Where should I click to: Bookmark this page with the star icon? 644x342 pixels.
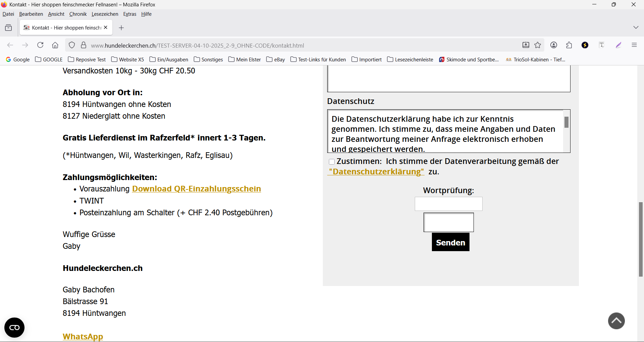(538, 45)
